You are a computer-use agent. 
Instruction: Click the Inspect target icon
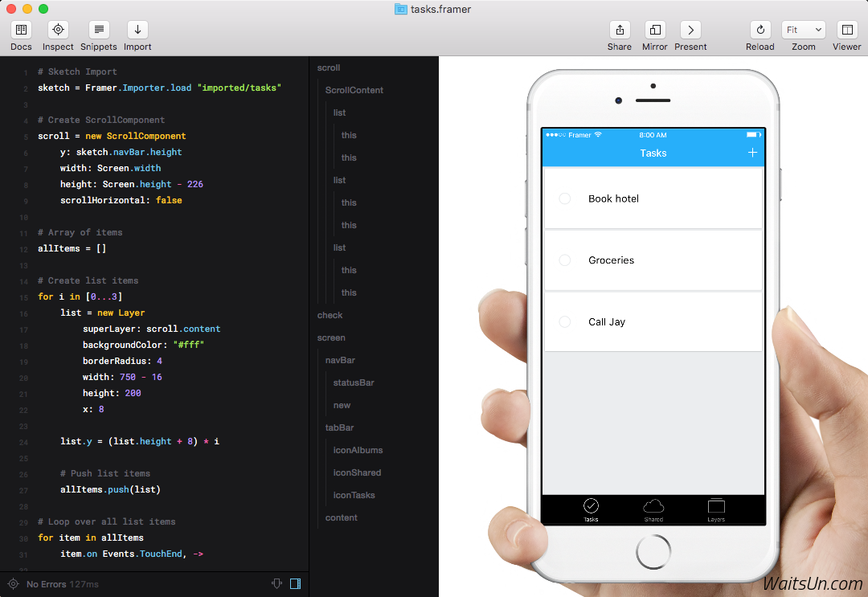click(x=58, y=31)
